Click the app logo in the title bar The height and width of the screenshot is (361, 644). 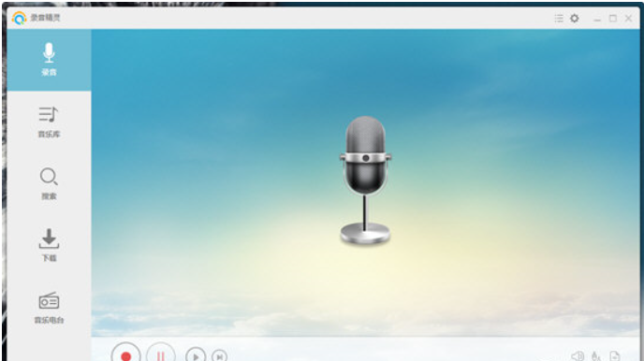coord(19,18)
